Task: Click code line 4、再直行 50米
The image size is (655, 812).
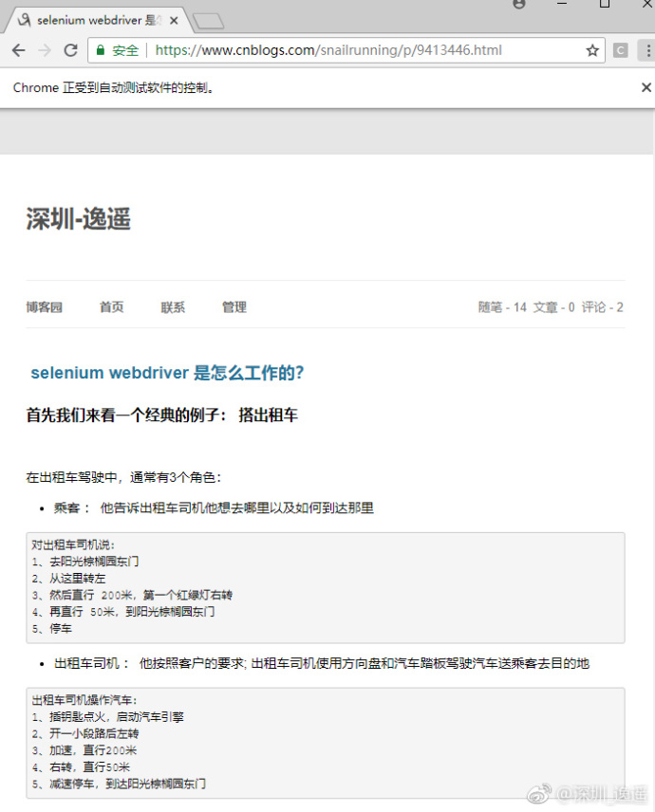Action: click(x=123, y=612)
